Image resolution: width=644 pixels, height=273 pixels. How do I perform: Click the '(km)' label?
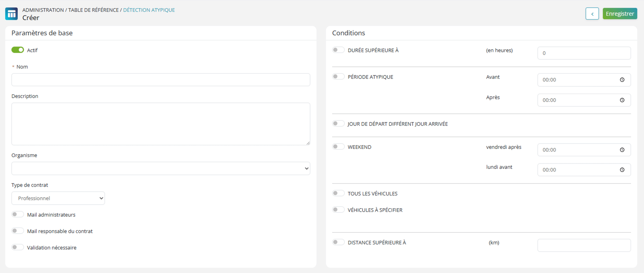(x=494, y=243)
